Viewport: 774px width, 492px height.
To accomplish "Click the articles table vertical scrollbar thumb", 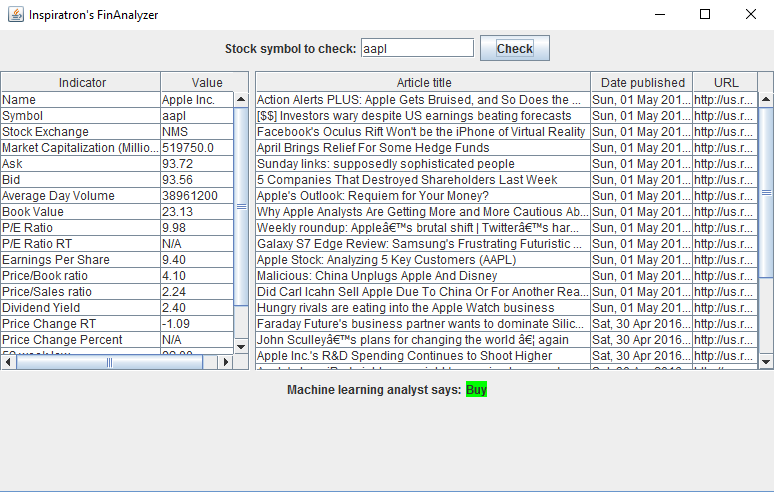I will pos(766,192).
